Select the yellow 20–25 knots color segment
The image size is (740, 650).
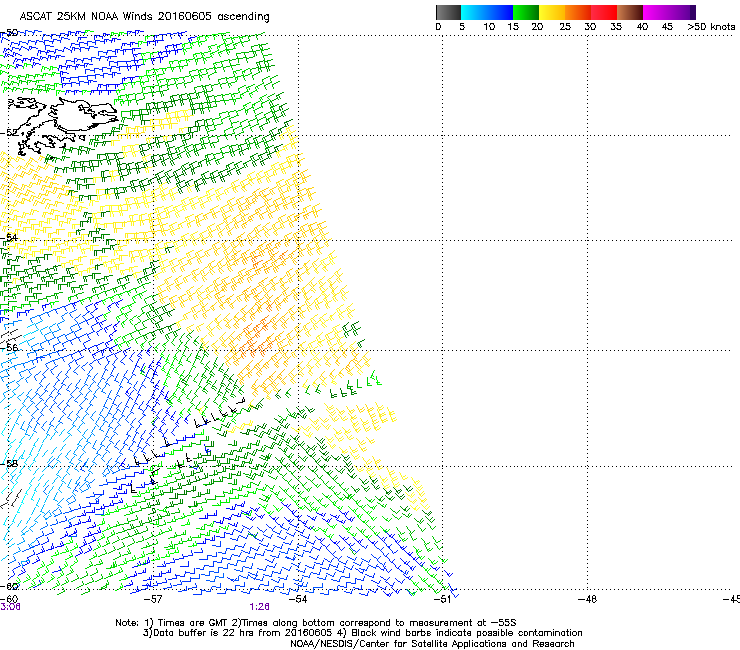[552, 12]
